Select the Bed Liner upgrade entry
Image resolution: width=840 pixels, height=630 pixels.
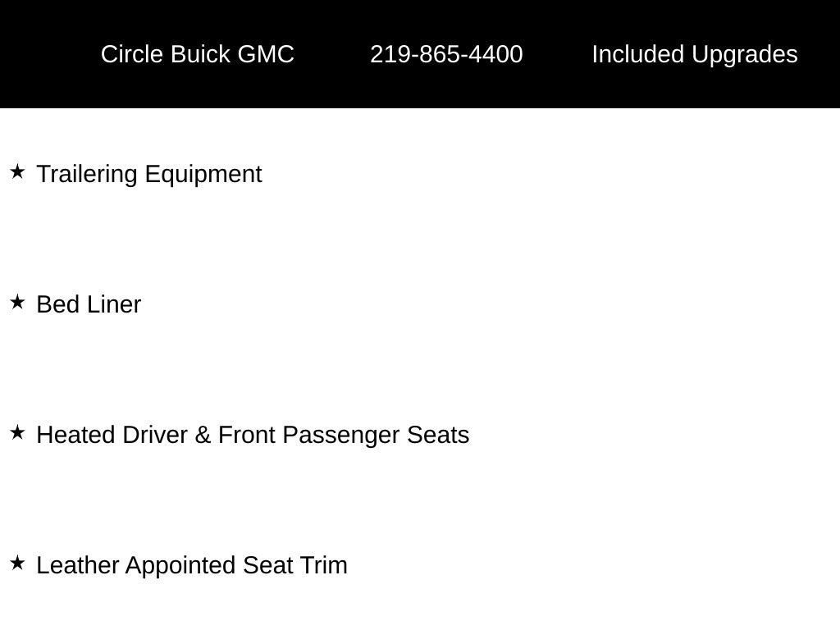point(89,304)
